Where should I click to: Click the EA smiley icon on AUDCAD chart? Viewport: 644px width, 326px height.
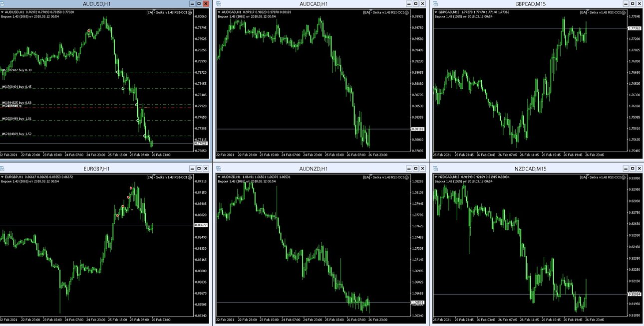[x=406, y=12]
